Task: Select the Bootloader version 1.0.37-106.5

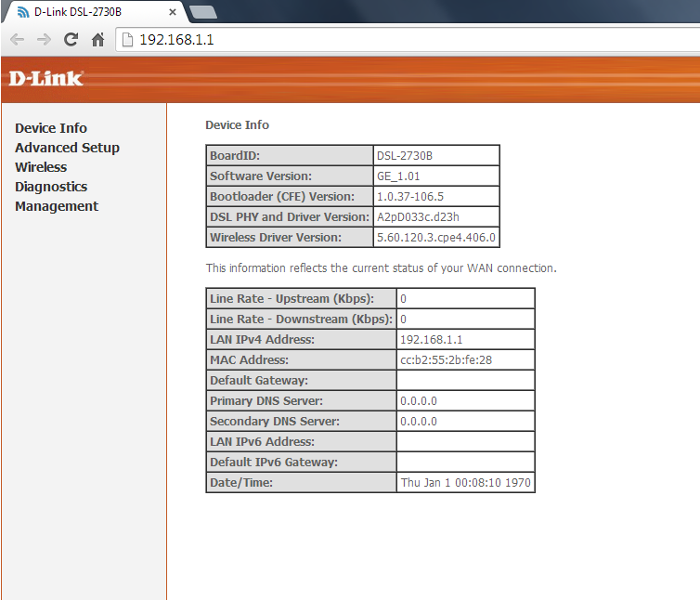Action: [410, 197]
